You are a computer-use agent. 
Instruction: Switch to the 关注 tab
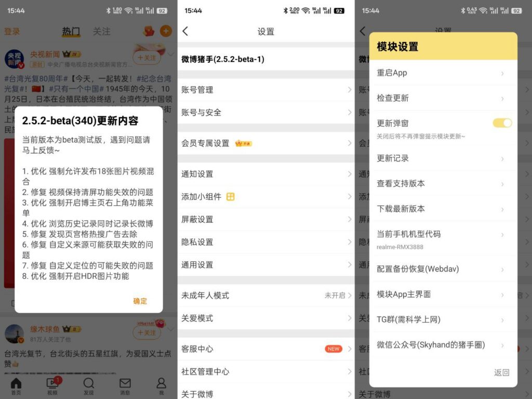[x=101, y=32]
